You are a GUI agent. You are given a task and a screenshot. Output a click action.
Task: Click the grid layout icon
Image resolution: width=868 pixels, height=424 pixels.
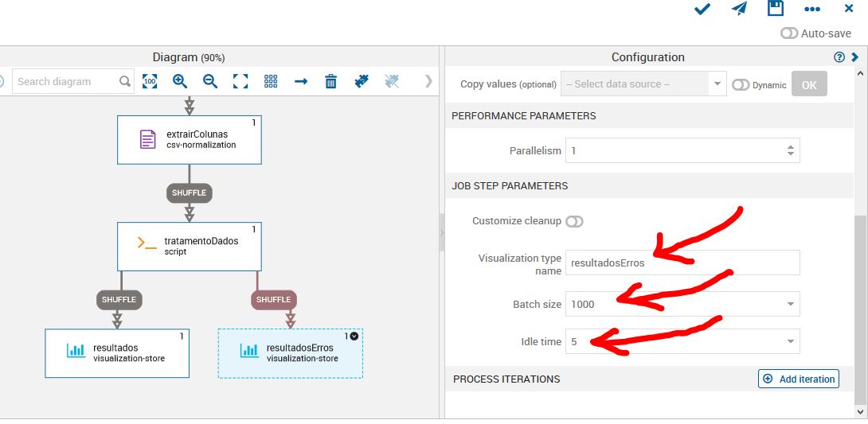click(271, 81)
